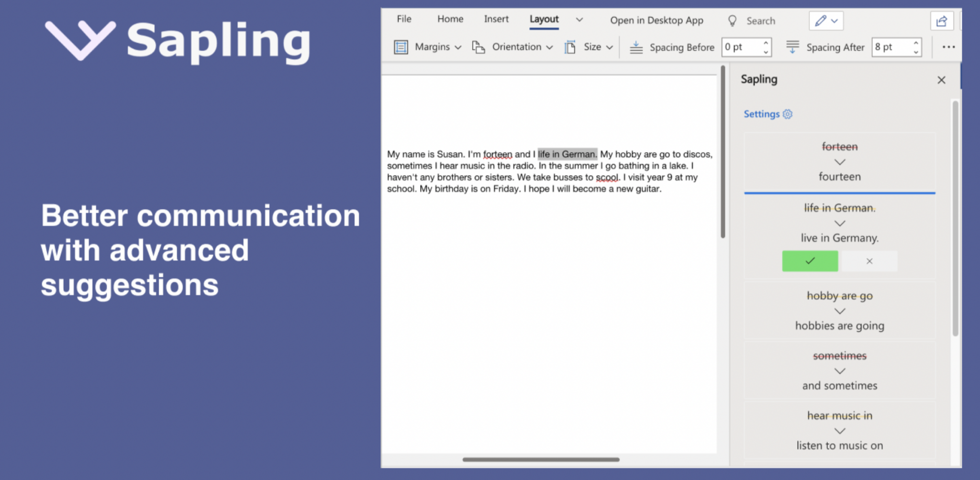Select the Spacing Before icon

(x=636, y=47)
